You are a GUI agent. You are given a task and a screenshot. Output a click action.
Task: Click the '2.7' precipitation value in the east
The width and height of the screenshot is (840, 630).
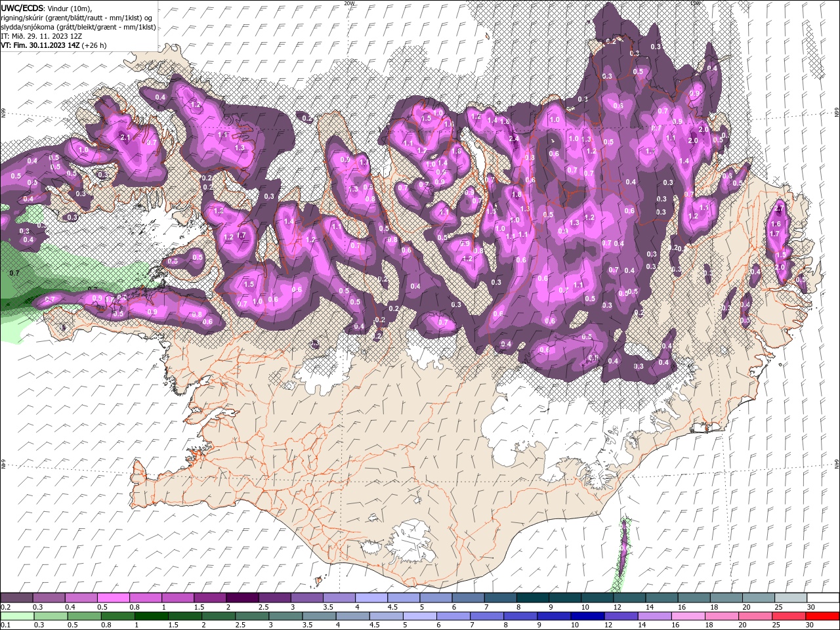(779, 208)
